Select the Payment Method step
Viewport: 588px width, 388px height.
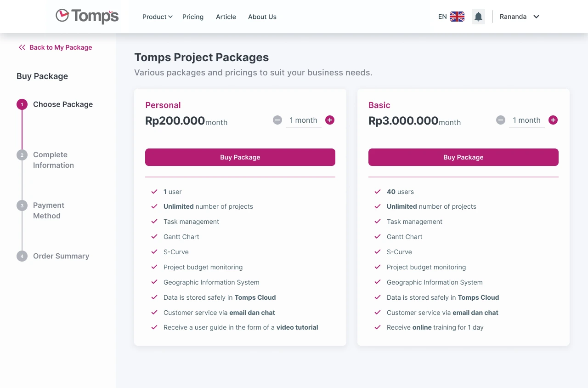click(22, 205)
